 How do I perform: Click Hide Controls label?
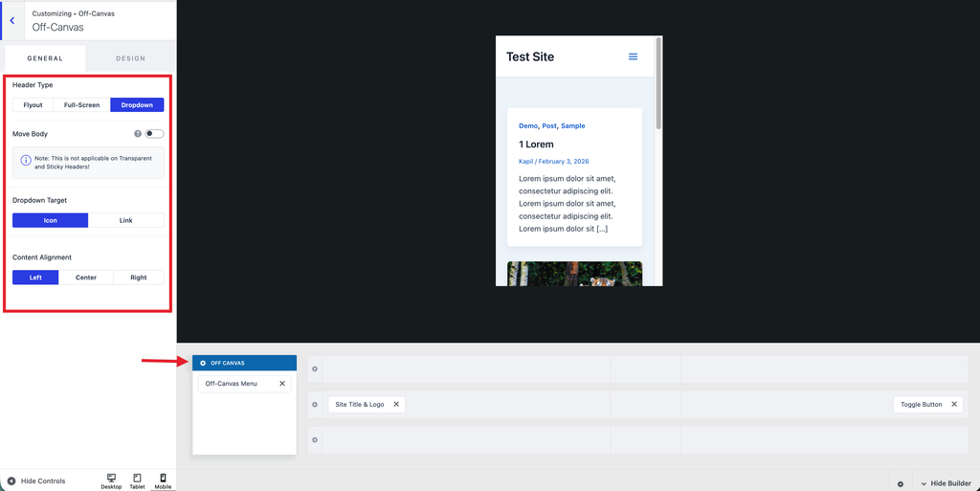pyautogui.click(x=43, y=481)
